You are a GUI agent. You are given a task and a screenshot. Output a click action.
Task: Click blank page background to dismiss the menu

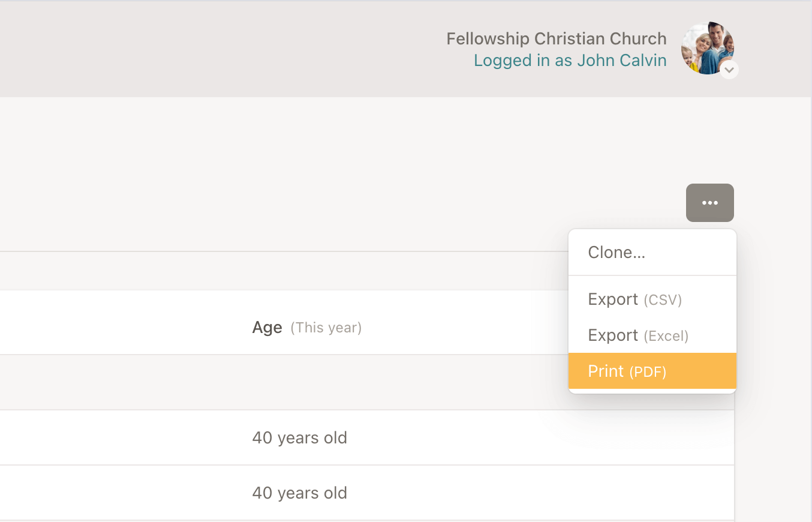tap(300, 168)
